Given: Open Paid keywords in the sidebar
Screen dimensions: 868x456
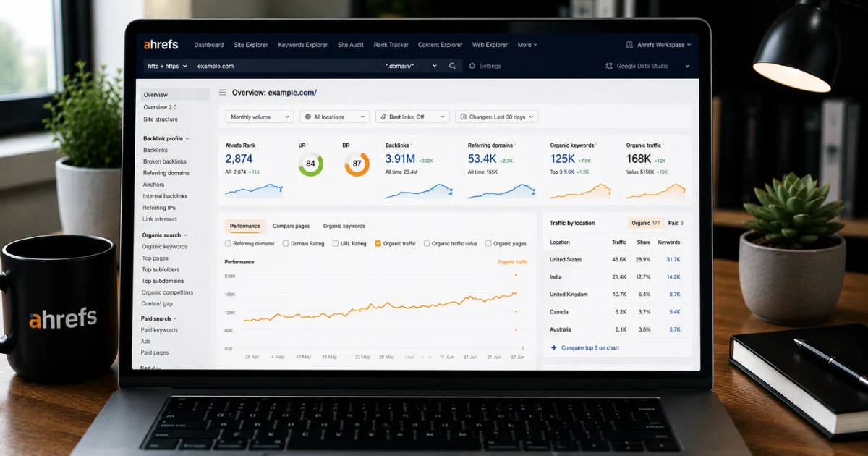Looking at the screenshot, I should [159, 330].
